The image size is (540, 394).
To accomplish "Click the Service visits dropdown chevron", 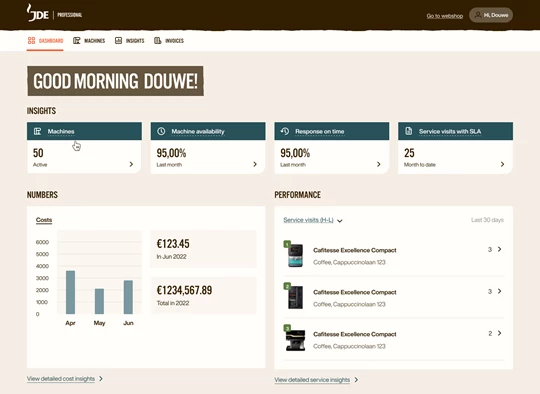I will coord(340,221).
